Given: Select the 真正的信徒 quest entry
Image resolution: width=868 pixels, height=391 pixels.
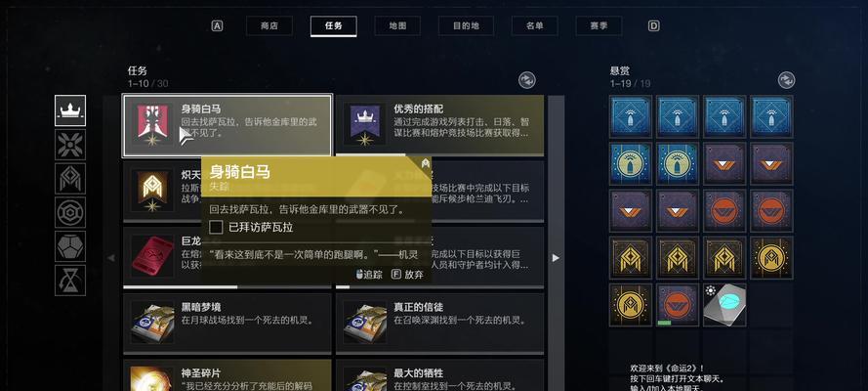Looking at the screenshot, I should (x=439, y=323).
